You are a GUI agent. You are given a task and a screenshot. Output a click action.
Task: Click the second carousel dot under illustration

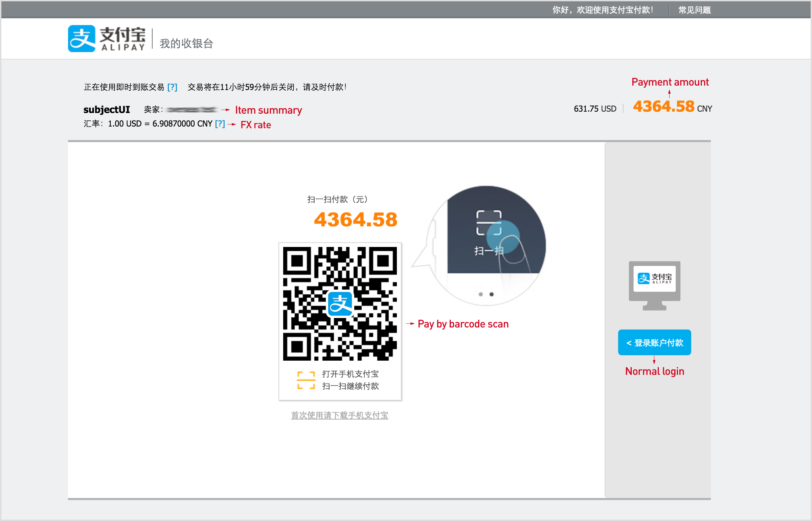492,294
